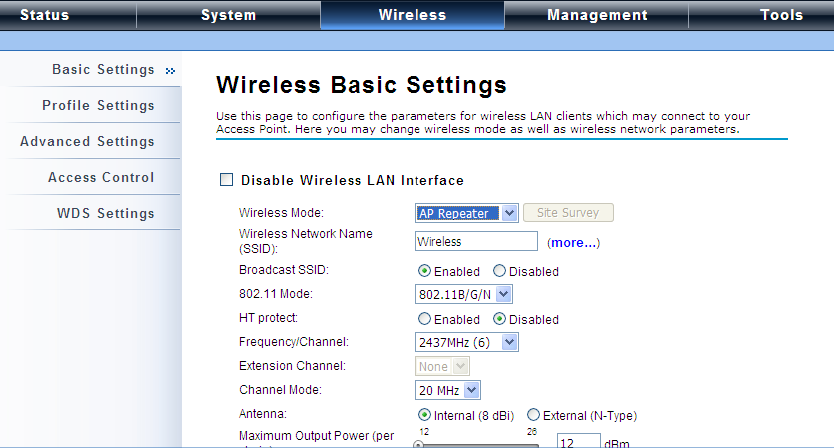The height and width of the screenshot is (448, 834).
Task: Go to the Tools tab
Action: tap(781, 15)
